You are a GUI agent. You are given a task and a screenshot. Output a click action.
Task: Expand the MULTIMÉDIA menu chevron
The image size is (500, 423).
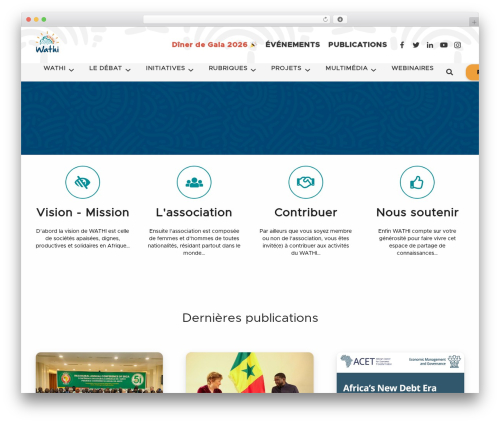tap(374, 70)
